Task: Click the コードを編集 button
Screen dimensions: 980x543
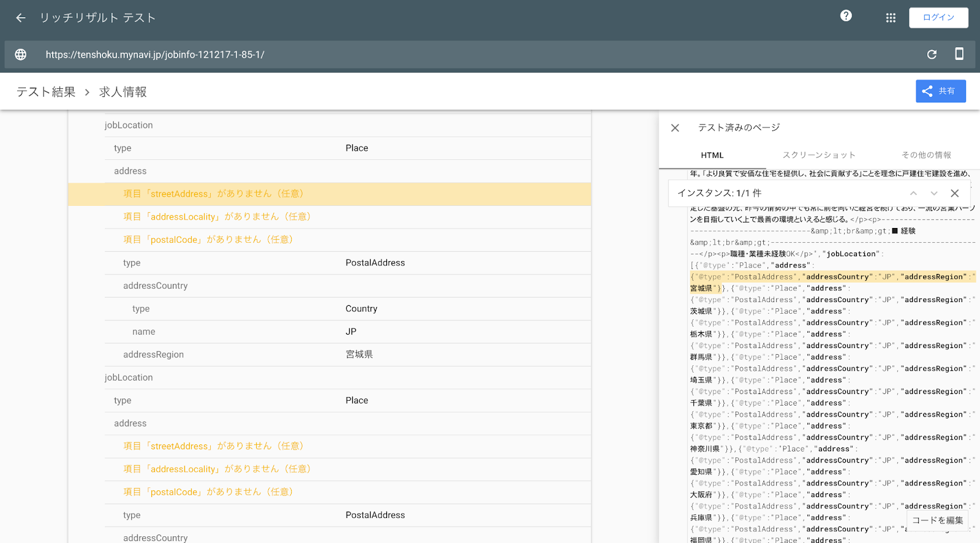Action: 937,520
